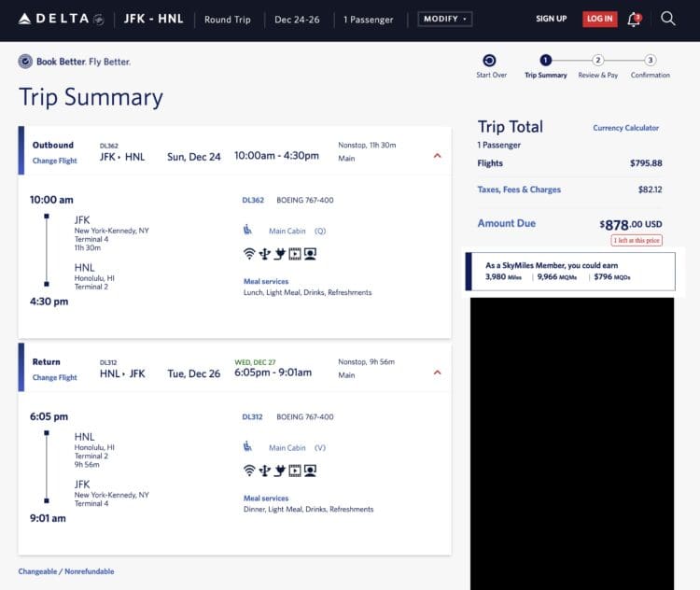Image resolution: width=700 pixels, height=590 pixels.
Task: Click power outlet icon for outbound DL362
Action: click(x=280, y=254)
